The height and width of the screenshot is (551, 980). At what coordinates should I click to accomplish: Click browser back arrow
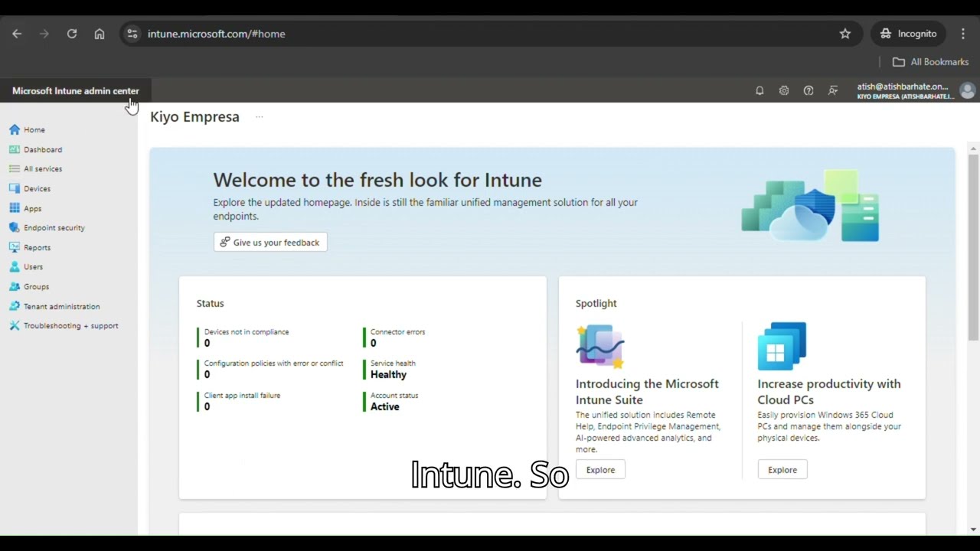click(17, 34)
